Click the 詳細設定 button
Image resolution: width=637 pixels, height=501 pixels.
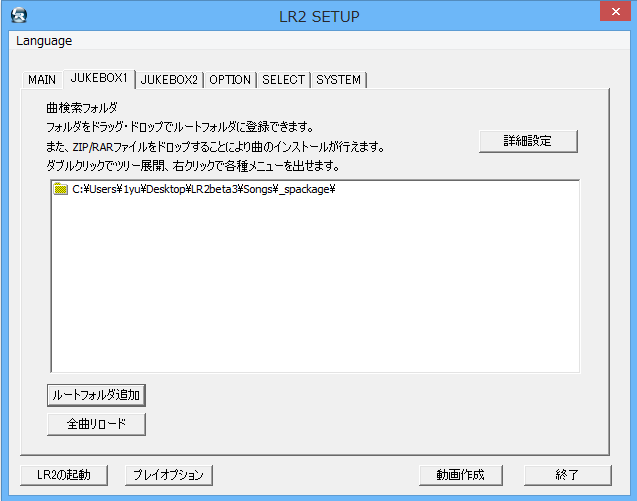528,141
